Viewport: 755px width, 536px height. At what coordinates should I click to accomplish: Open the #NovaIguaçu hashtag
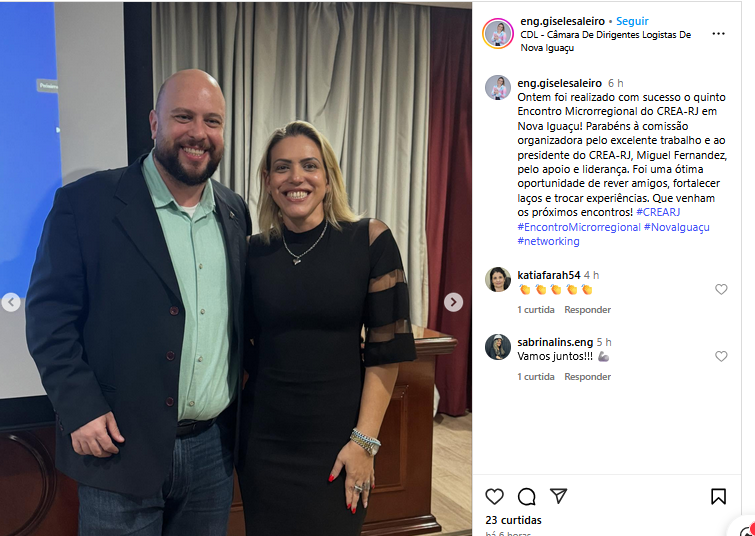coord(677,227)
